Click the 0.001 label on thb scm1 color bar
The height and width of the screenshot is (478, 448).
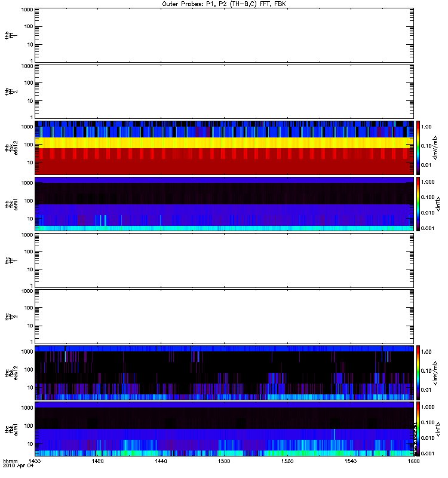(x=428, y=228)
